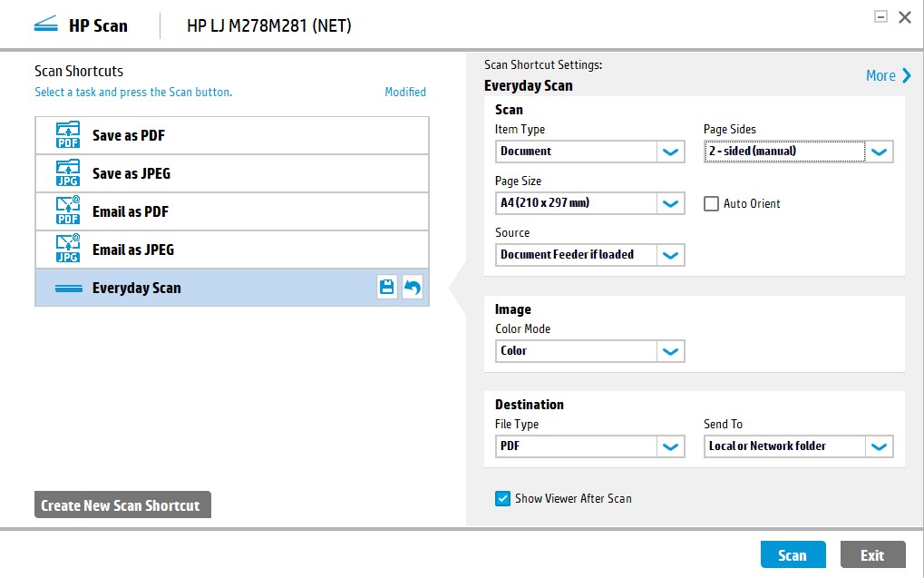
Task: Open the File Type dropdown
Action: pyautogui.click(x=670, y=446)
